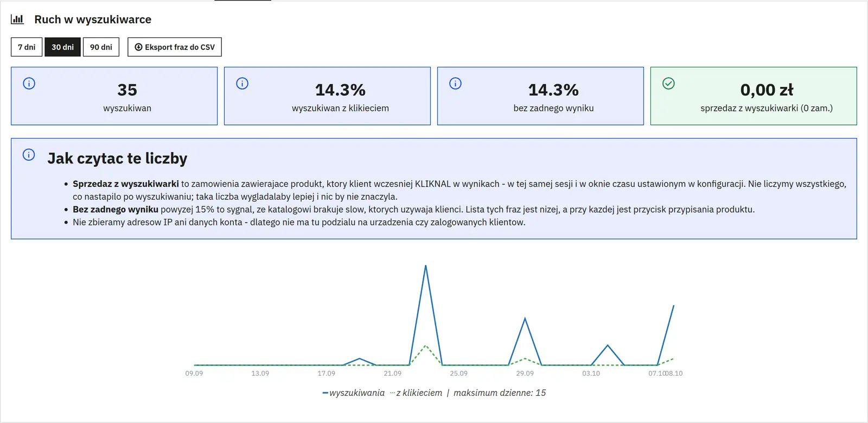Select the 30 dni range

click(62, 47)
